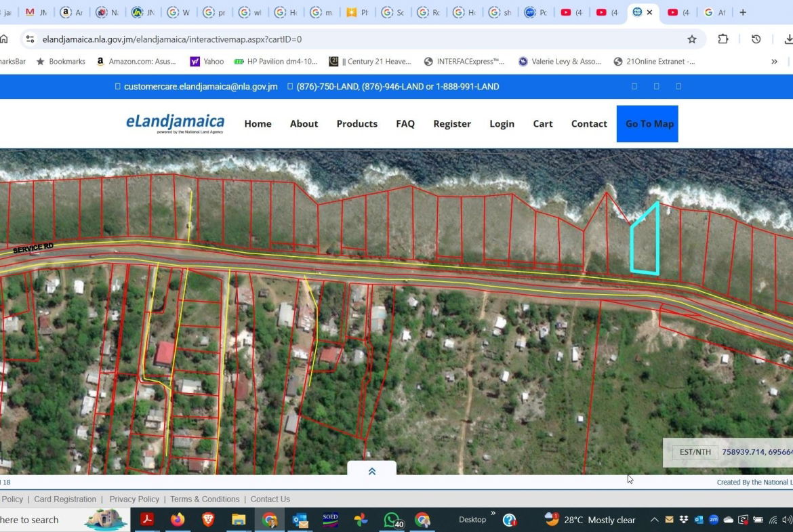Select the FAQ navigation item

[405, 123]
